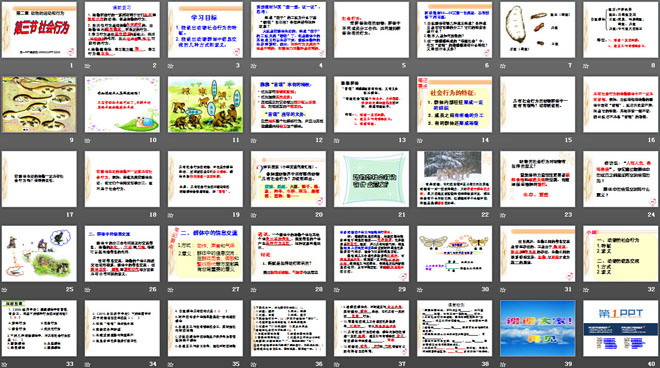Pick slide 22 with the wolves in snow photo
660x368 pixels.
455,179
